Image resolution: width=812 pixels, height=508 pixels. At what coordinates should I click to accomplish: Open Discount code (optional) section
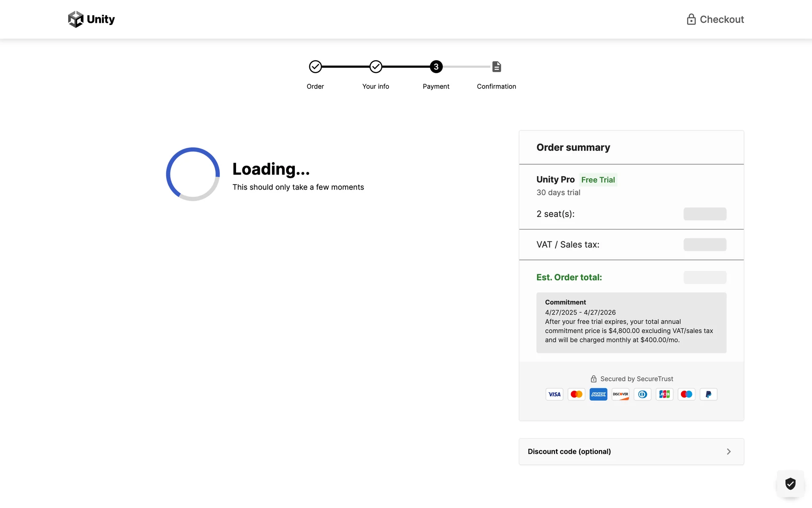pyautogui.click(x=569, y=452)
